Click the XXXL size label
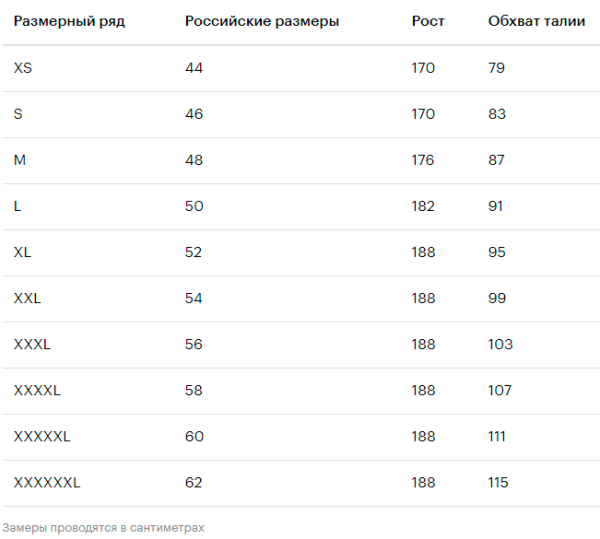This screenshot has height=539, width=600. click(x=32, y=344)
